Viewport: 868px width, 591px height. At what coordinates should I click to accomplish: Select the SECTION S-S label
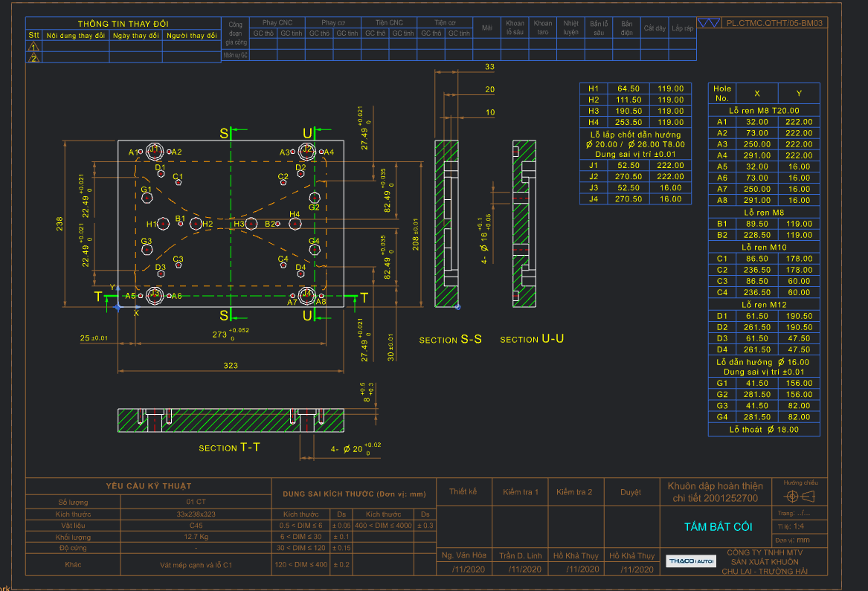451,340
